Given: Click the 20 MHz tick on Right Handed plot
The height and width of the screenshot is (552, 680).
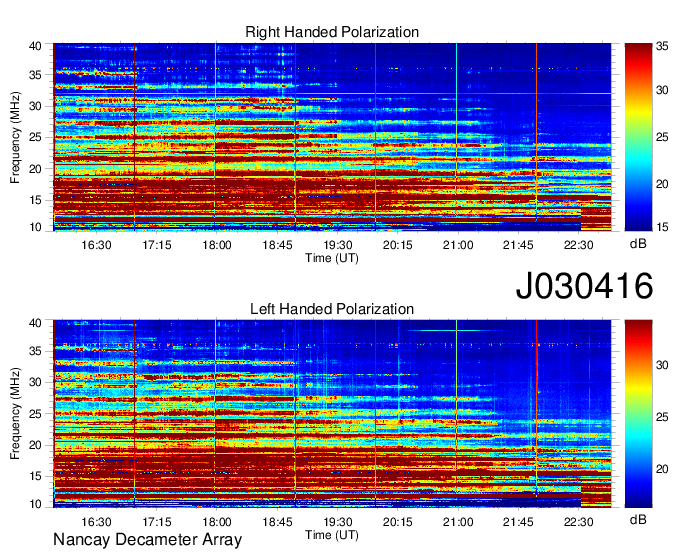Looking at the screenshot, I should pos(35,169).
